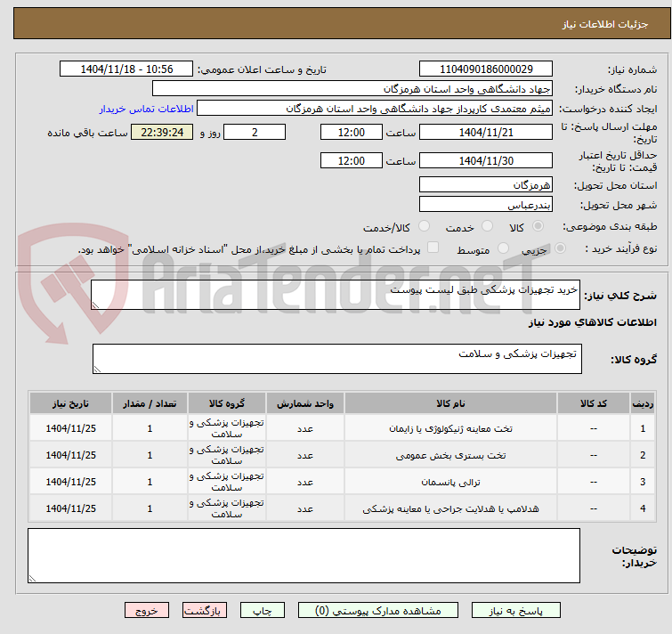Image resolution: width=672 pixels, height=634 pixels.
Task: Click the واحد شمارش column header
Action: (305, 403)
